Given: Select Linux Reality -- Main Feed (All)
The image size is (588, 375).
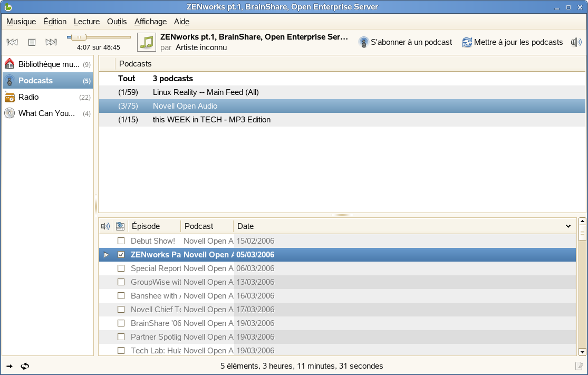Looking at the screenshot, I should coord(342,92).
